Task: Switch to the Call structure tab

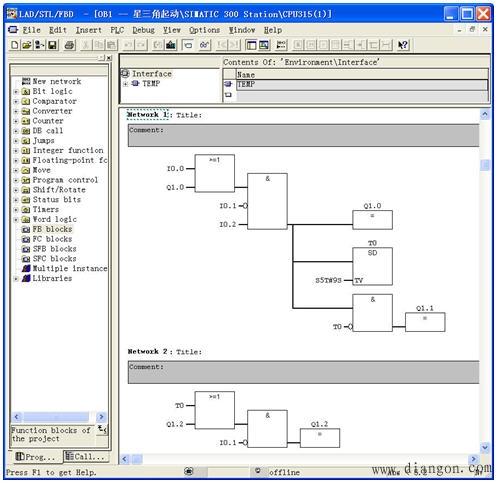Action: (86, 456)
